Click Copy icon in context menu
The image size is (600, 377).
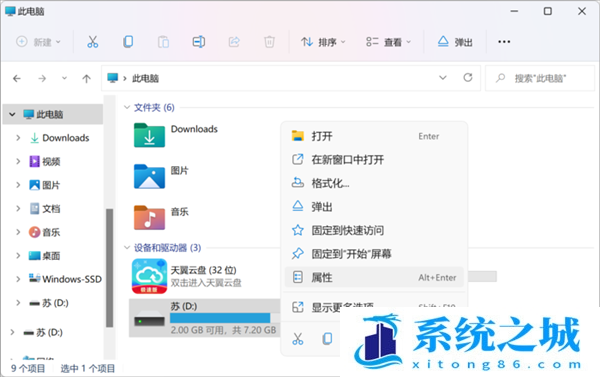327,339
